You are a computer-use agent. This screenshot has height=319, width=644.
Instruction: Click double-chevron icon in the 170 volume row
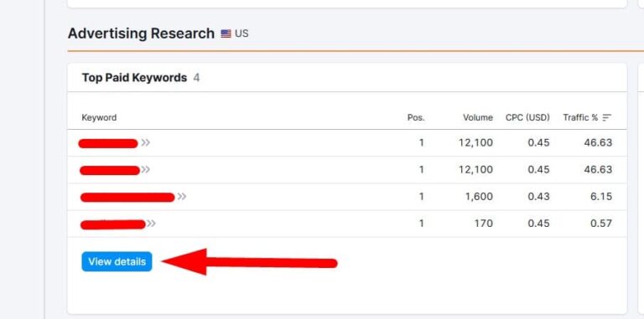[x=152, y=224]
